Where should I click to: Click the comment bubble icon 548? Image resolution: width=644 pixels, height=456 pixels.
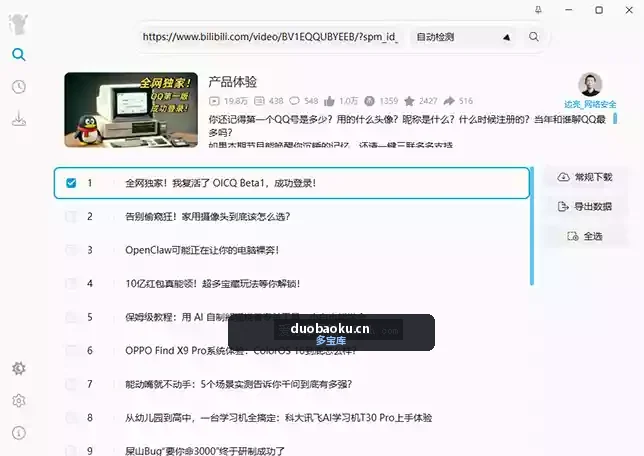pyautogui.click(x=294, y=101)
